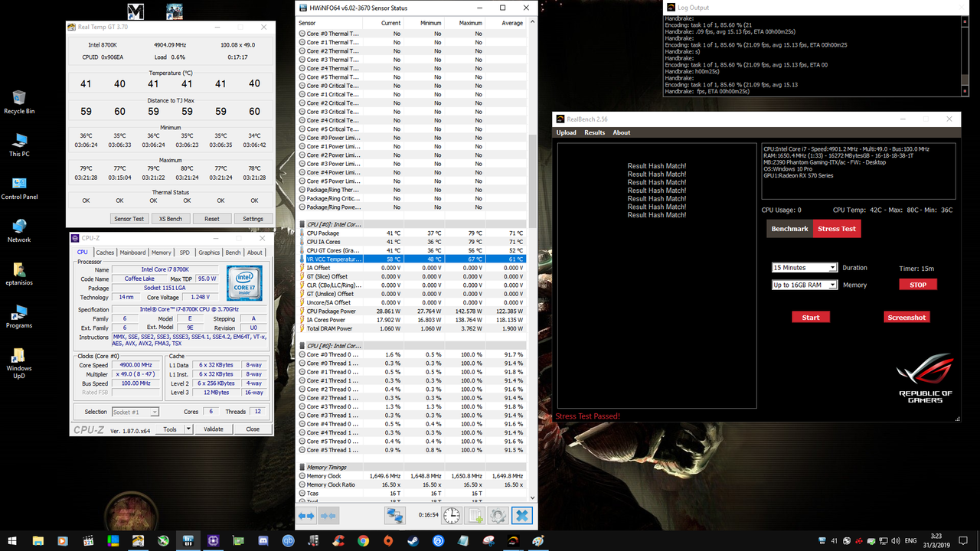Switch to CPU-Z Caches tab
The width and height of the screenshot is (980, 551).
[x=105, y=253]
